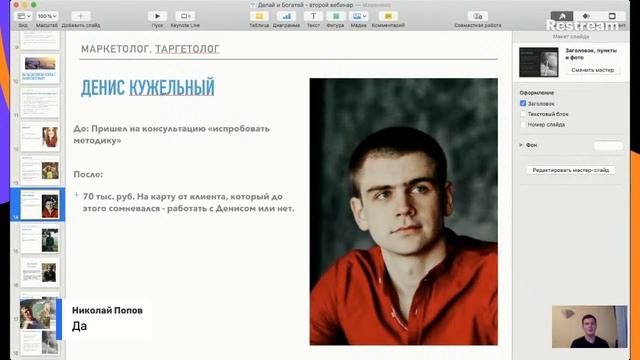Click the document title 'Делай и богатей'
The image size is (640, 360).
[305, 5]
